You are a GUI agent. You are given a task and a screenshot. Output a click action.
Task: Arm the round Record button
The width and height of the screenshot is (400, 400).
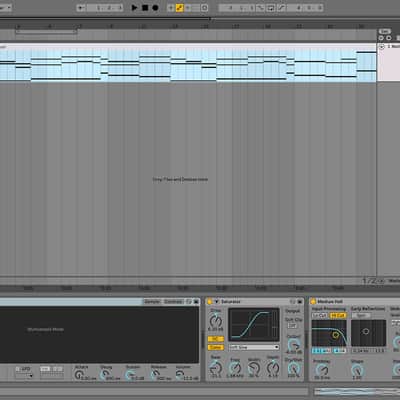click(155, 7)
